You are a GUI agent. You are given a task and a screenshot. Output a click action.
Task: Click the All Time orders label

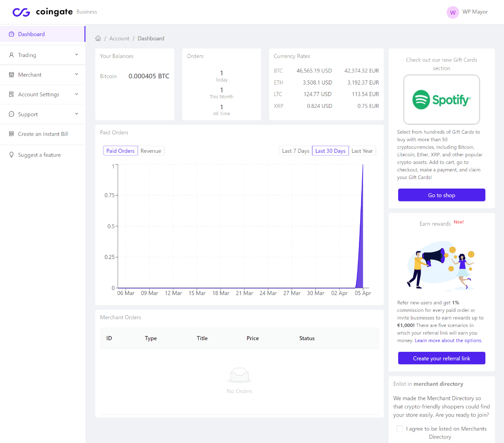coord(221,114)
